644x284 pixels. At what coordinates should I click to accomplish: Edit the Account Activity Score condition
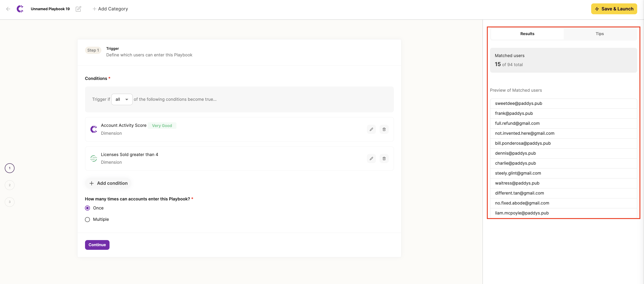tap(371, 129)
